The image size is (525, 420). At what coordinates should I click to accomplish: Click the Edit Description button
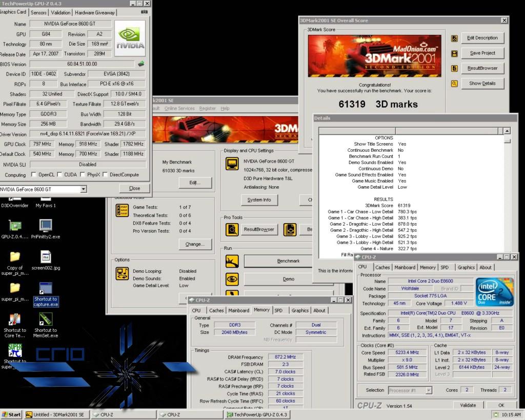point(482,38)
